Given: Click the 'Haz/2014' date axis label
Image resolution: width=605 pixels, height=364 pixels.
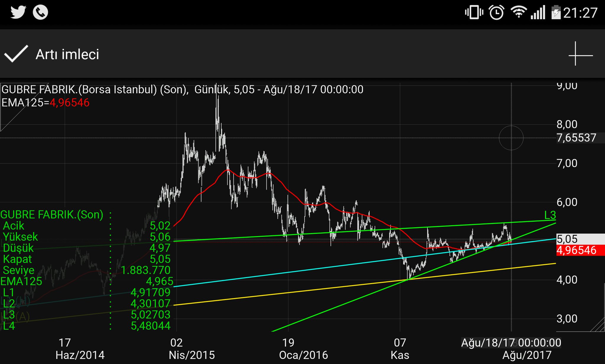Looking at the screenshot, I should tap(80, 355).
